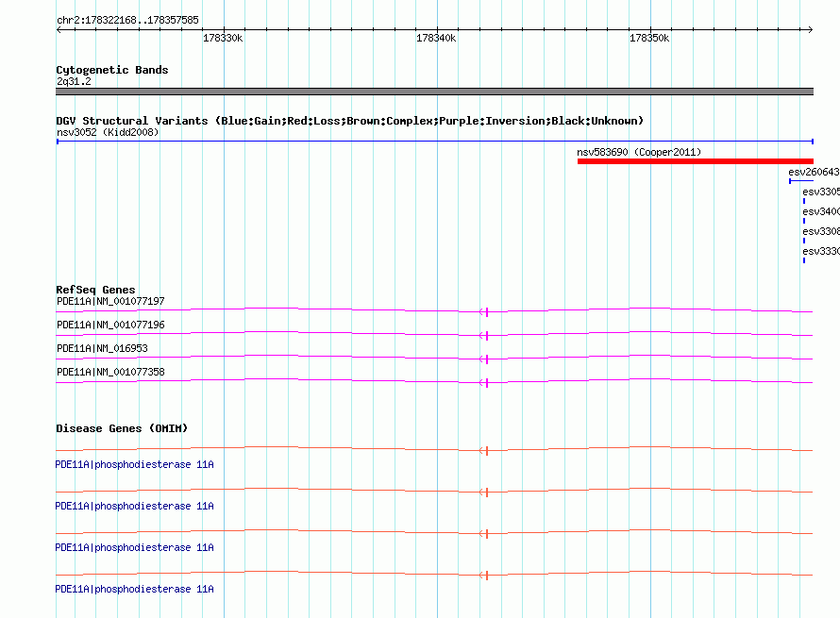Screen dimensions: 840x618
Task: Click the exon marker on the NM_016953 transcript
Action: coord(486,359)
